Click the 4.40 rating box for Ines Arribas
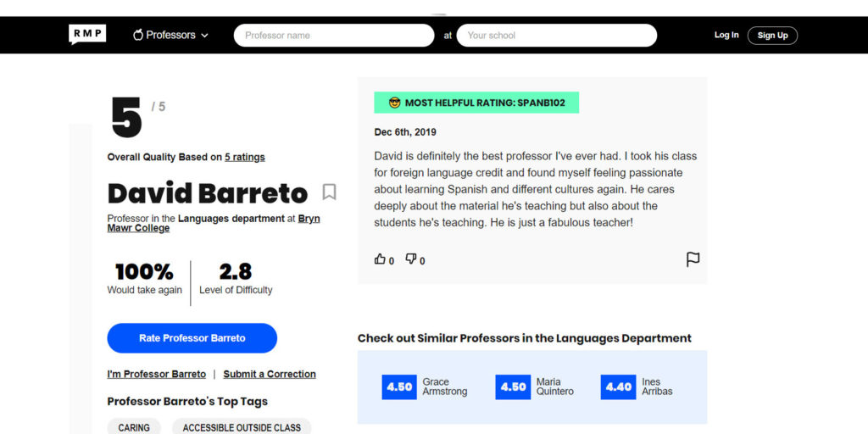 (618, 387)
